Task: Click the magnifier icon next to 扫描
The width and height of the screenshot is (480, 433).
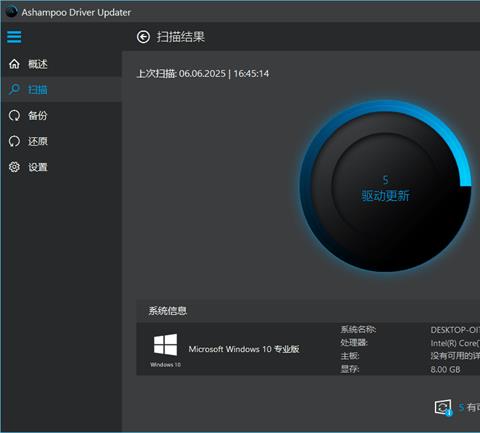Action: pos(14,89)
